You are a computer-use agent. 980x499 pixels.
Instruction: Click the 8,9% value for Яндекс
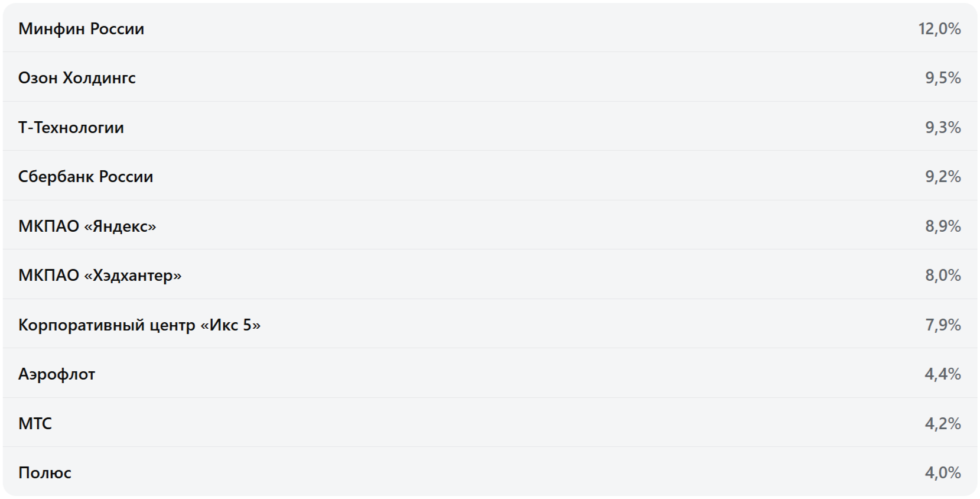943,226
